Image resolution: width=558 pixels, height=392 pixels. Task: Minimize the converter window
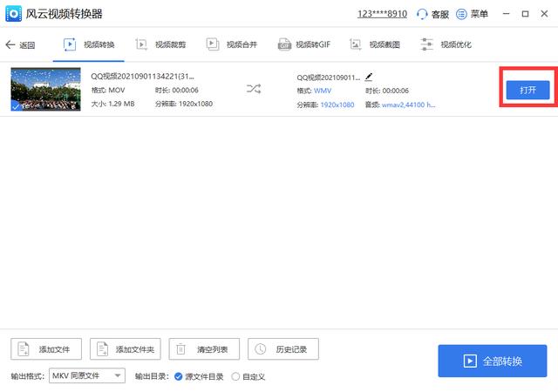click(506, 14)
